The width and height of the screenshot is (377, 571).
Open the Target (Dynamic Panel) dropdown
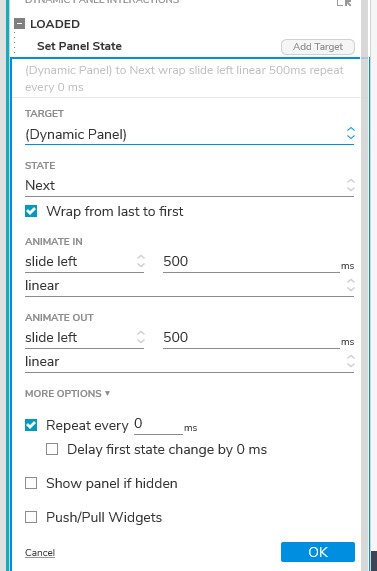tap(189, 134)
